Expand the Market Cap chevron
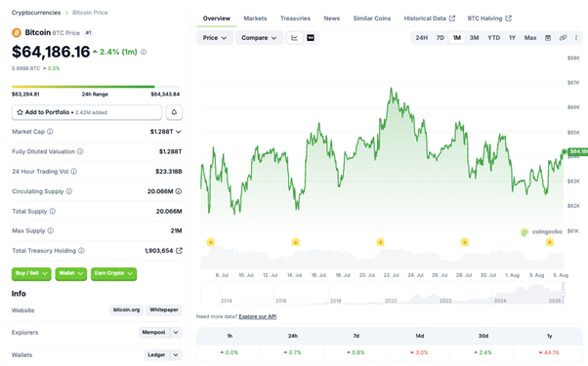This screenshot has width=588, height=366. 179,132
